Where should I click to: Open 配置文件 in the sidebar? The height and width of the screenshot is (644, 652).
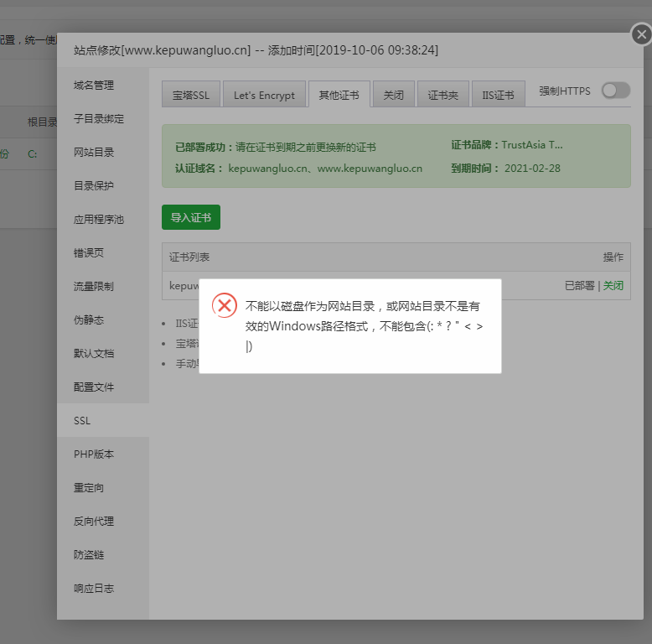pos(94,387)
